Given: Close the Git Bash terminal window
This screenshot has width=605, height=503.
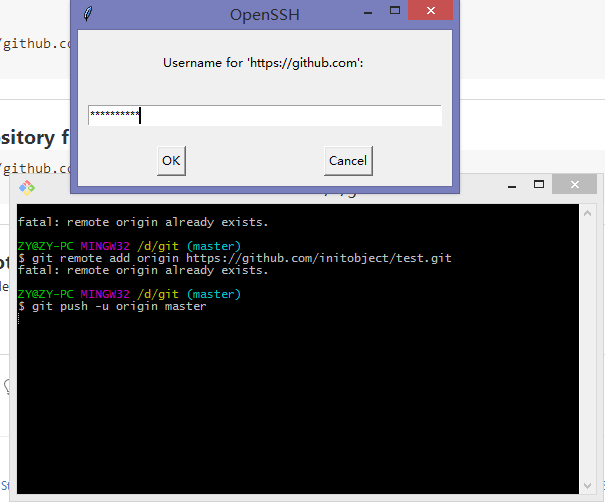Looking at the screenshot, I should point(575,184).
